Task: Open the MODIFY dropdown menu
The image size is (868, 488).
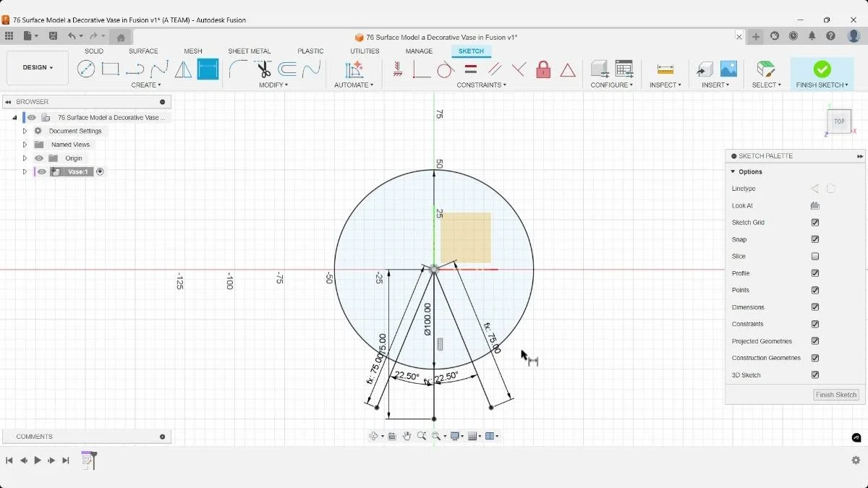Action: click(273, 85)
